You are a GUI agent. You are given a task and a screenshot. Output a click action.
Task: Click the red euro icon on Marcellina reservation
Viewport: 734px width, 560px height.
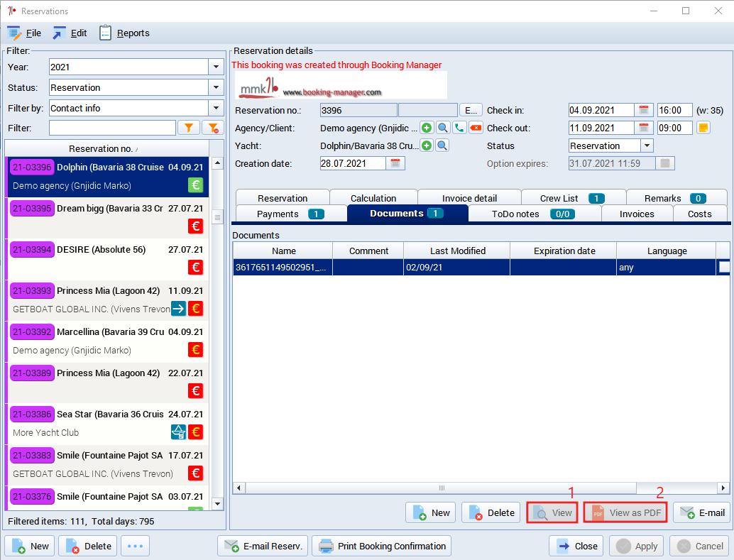click(196, 350)
